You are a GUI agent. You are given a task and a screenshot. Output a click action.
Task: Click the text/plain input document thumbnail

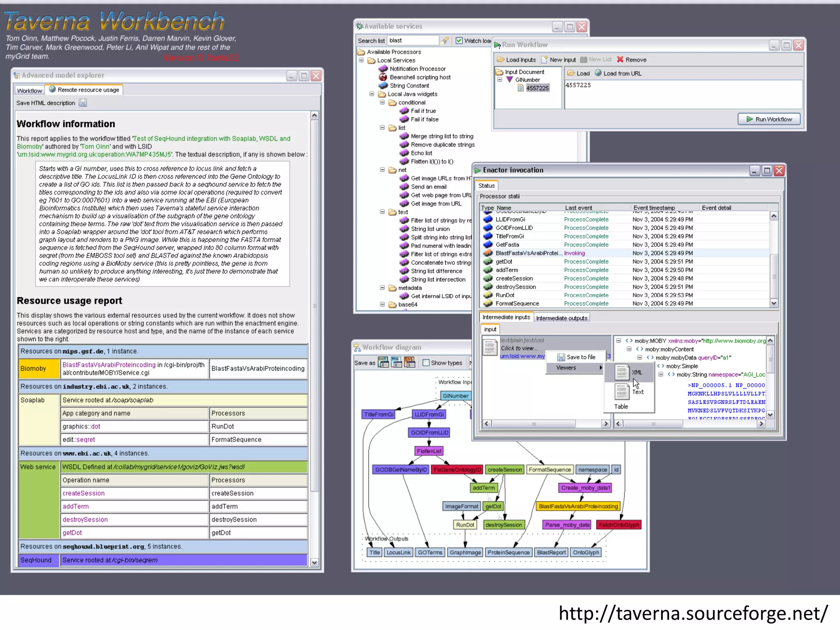(x=490, y=348)
